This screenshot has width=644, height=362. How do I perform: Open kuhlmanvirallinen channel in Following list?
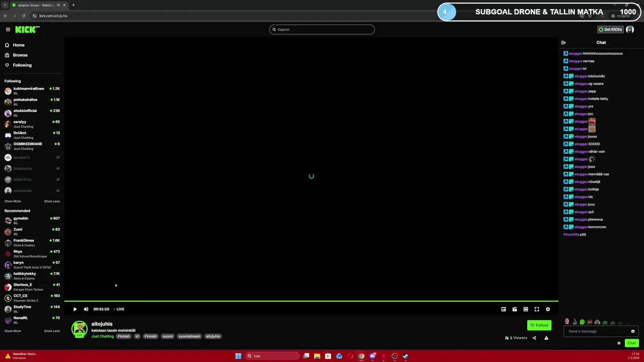click(x=32, y=90)
